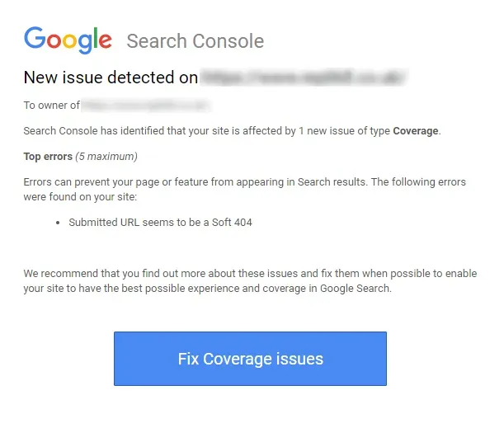Click the '(5 maximum)' italic text

[x=106, y=157]
